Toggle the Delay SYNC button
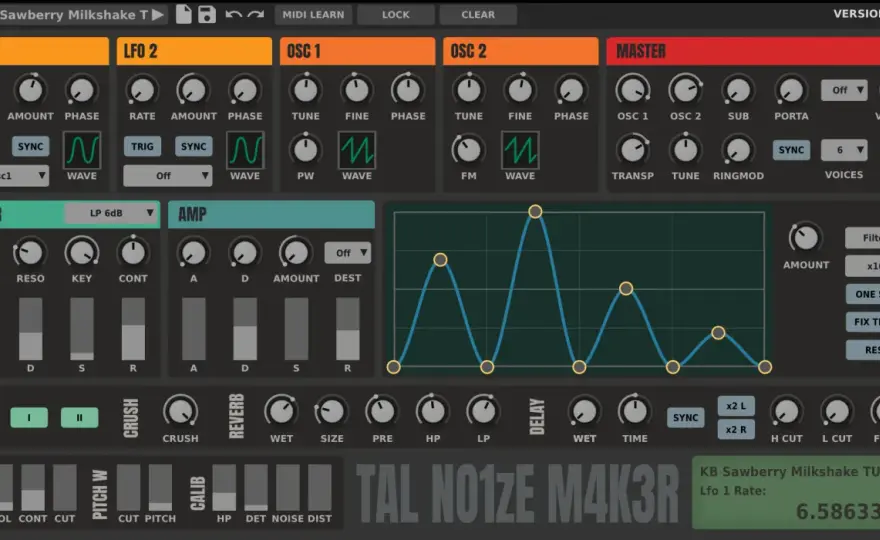Image resolution: width=880 pixels, height=540 pixels. pyautogui.click(x=685, y=418)
